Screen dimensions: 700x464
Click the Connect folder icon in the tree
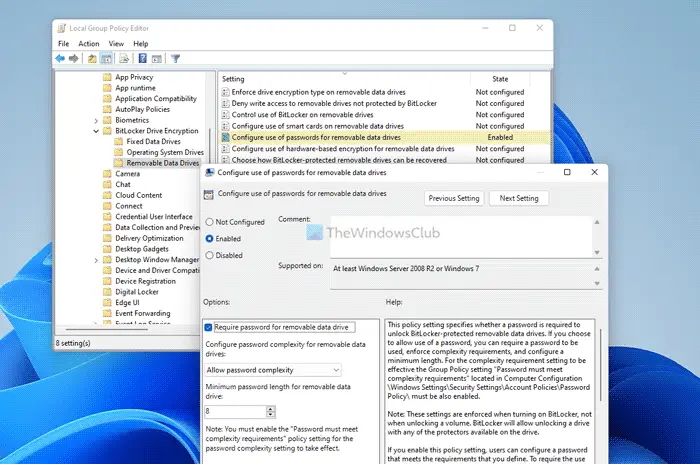click(107, 206)
